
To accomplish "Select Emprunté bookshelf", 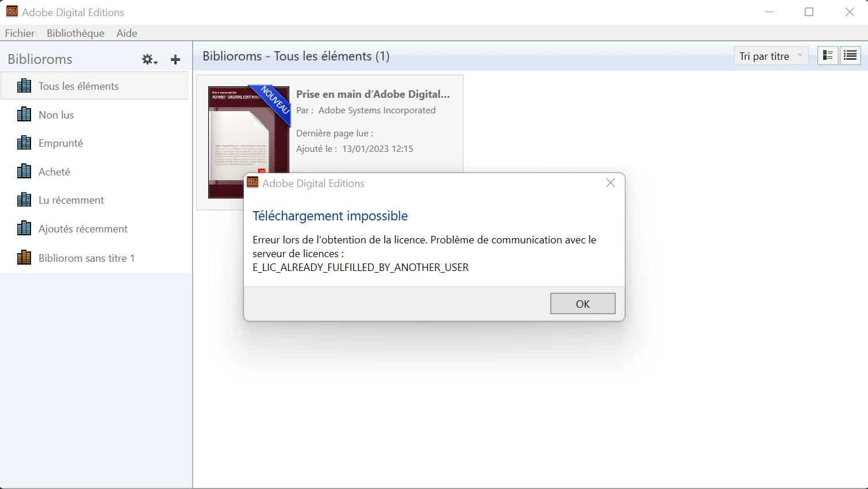I will coord(94,143).
